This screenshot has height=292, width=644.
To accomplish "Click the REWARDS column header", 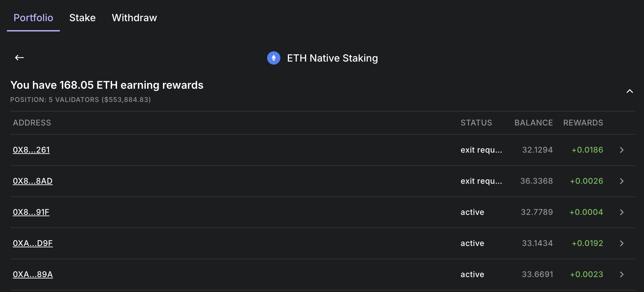I will pos(583,123).
